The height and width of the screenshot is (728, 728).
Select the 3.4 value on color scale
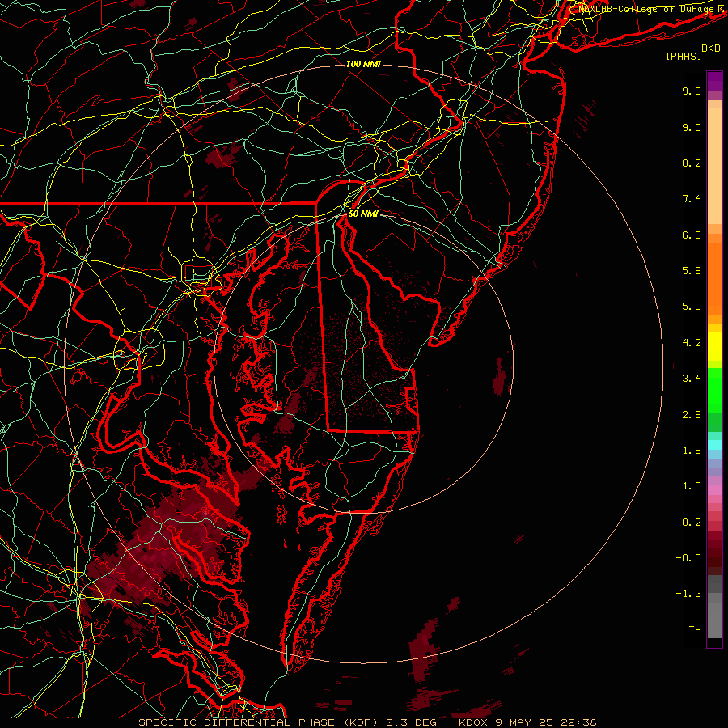pyautogui.click(x=692, y=379)
